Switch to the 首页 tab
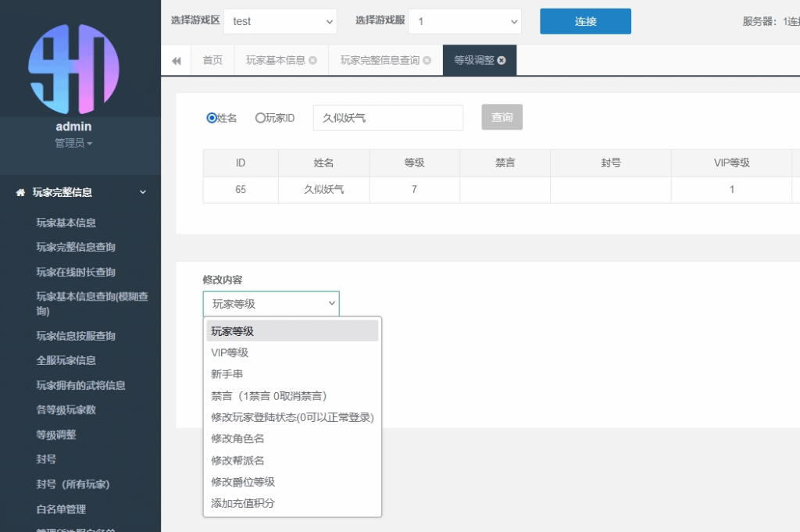Viewport: 800px width, 532px height. click(x=212, y=61)
